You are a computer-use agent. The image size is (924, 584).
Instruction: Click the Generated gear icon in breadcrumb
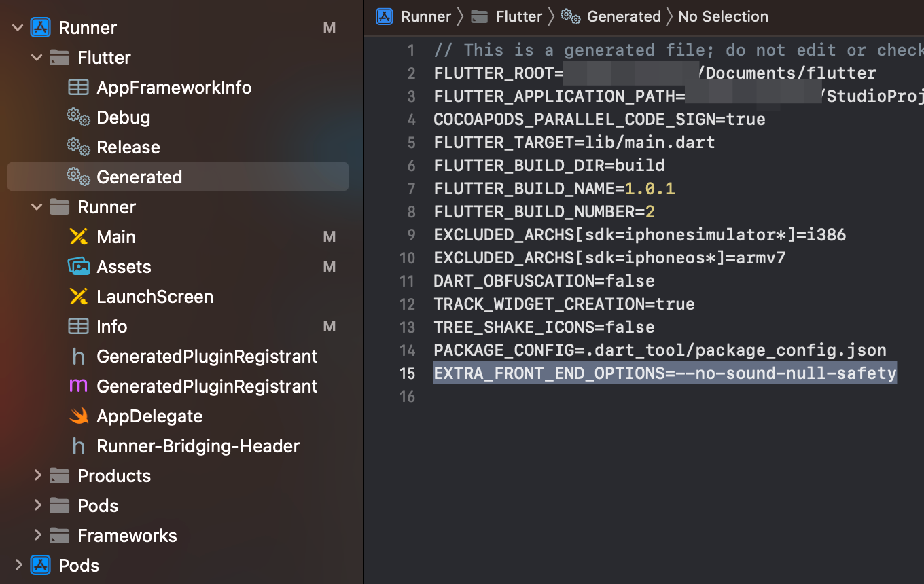tap(571, 17)
